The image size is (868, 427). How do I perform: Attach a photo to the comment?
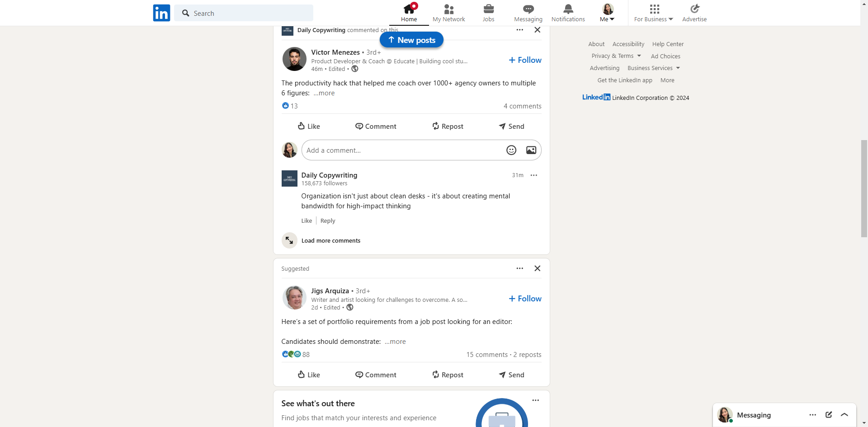(x=531, y=150)
